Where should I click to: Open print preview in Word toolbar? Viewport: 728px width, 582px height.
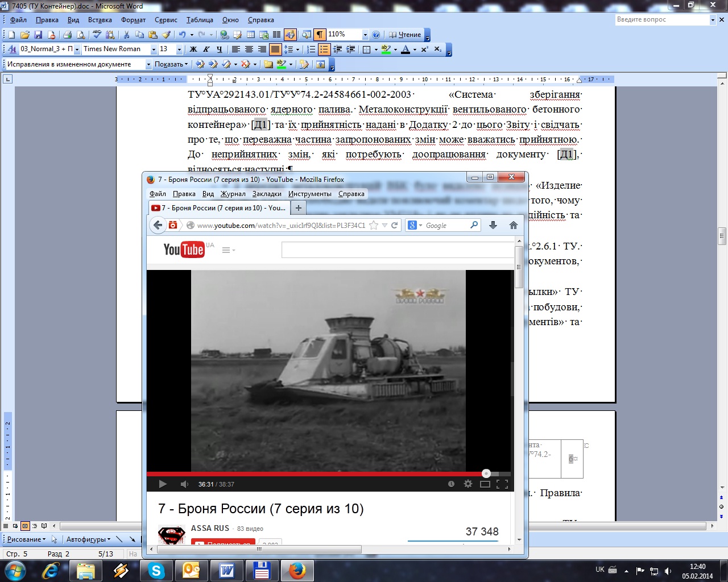tap(81, 35)
